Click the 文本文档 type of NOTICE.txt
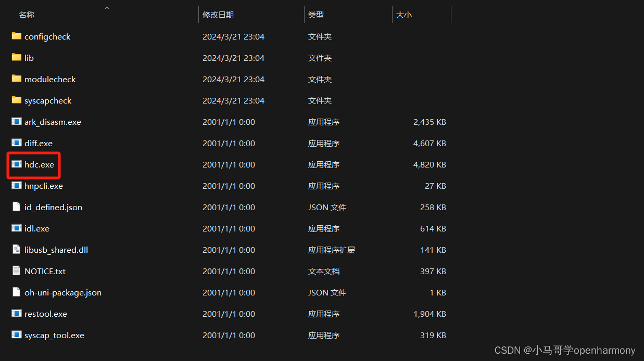The width and height of the screenshot is (644, 361). click(x=324, y=272)
